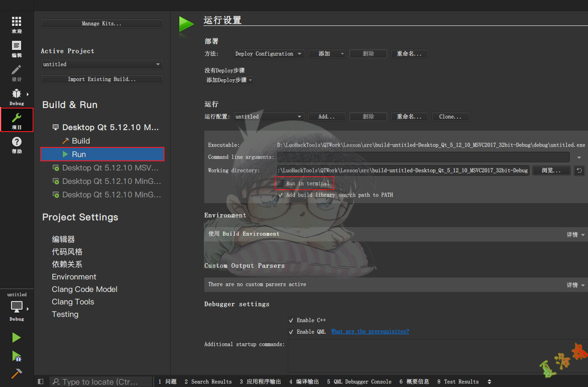Screen dimensions: 588x387
Task: Click the reset working directory icon
Action: [x=579, y=170]
